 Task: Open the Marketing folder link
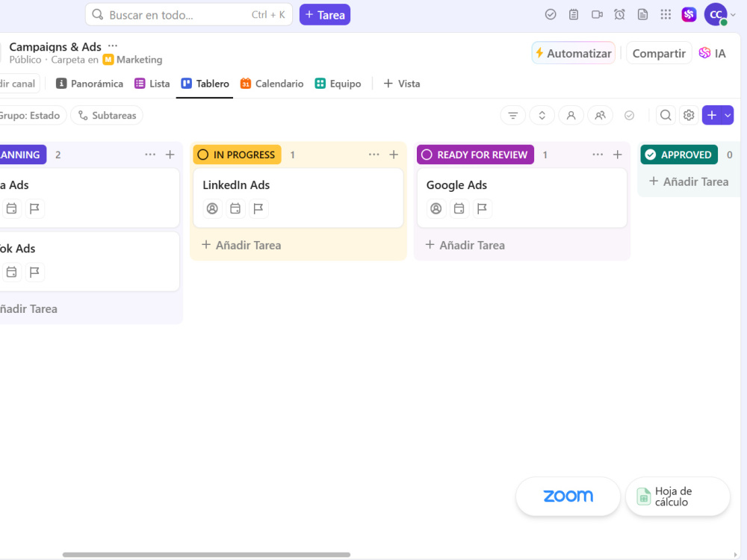coord(133,60)
